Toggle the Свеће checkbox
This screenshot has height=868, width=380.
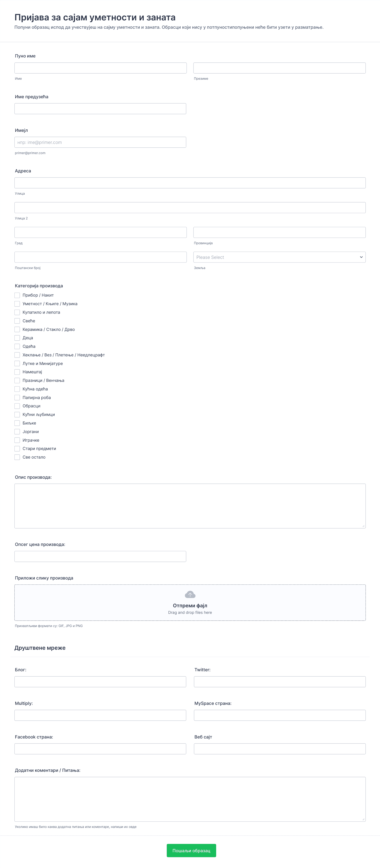pyautogui.click(x=17, y=321)
